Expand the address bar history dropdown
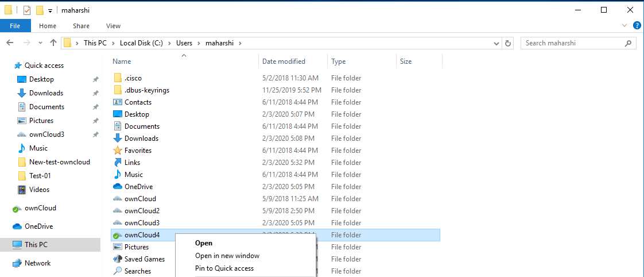 point(496,43)
